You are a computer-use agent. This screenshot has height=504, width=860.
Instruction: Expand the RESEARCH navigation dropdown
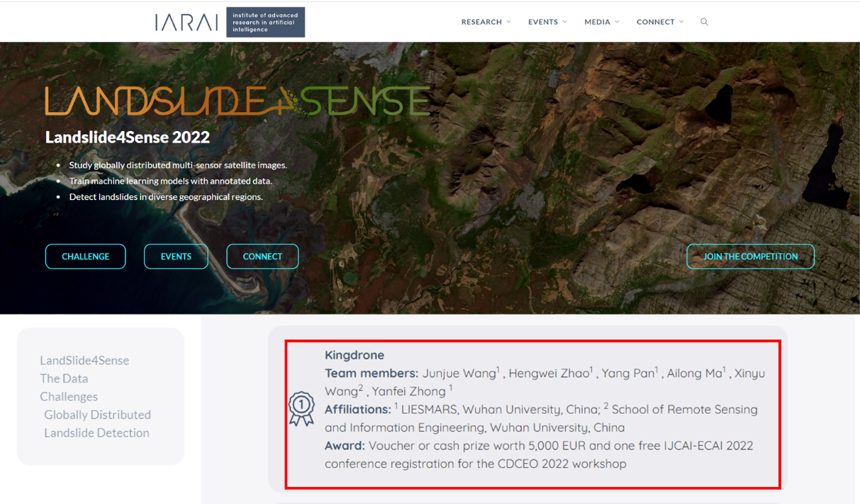[486, 22]
